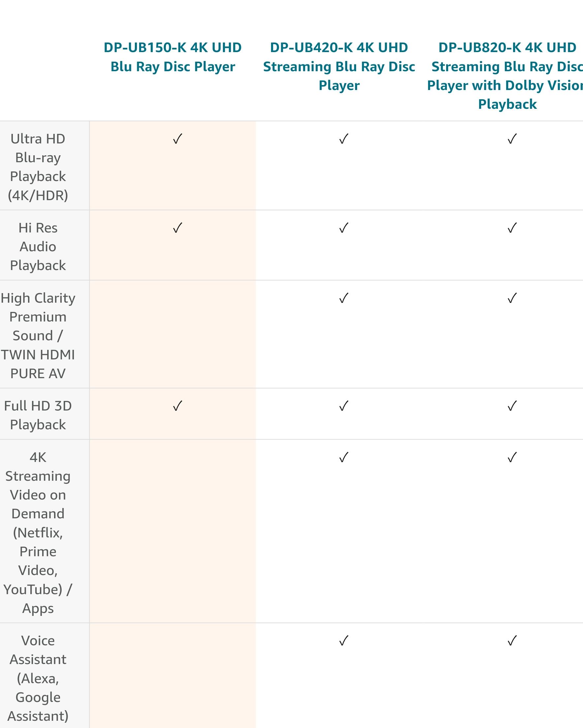Click DP-UB420-K's 4K Streaming Video checkmark
The image size is (583, 728).
coord(344,458)
